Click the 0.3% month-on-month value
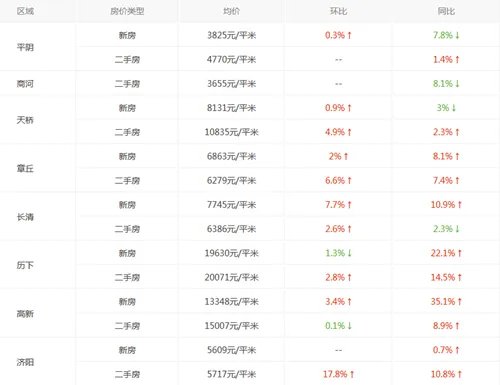Screen dimensions: 500x385 [338, 35]
